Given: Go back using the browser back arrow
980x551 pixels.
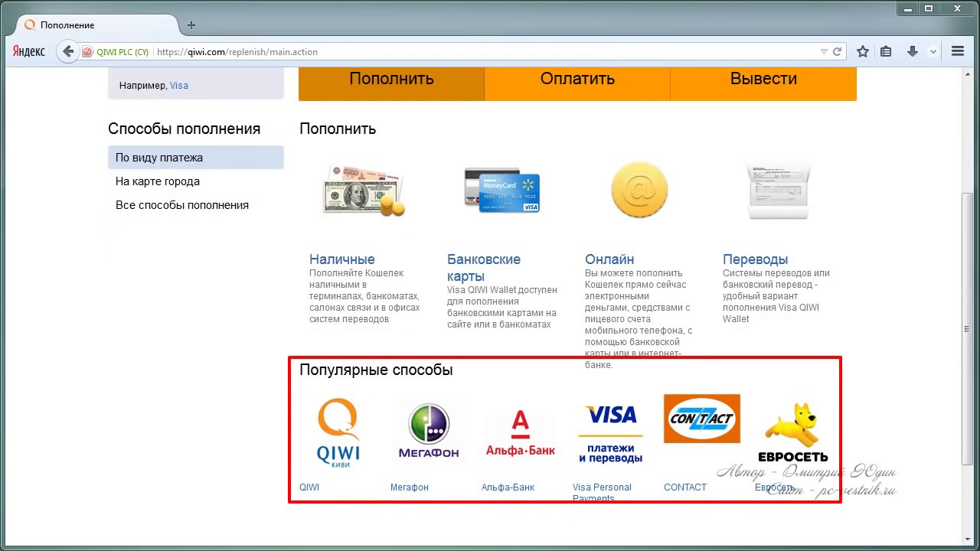Looking at the screenshot, I should tap(68, 52).
